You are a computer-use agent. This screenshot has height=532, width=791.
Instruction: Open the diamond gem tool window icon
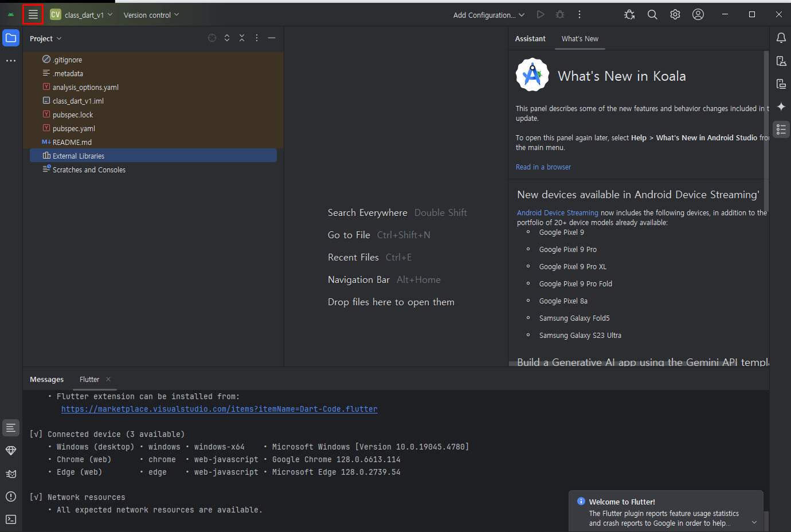(11, 451)
